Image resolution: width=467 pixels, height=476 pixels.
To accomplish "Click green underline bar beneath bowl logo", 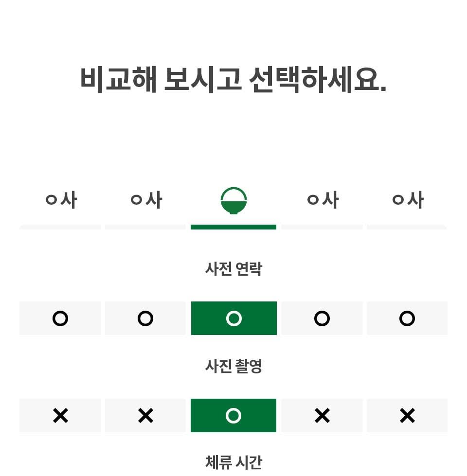I will [233, 227].
